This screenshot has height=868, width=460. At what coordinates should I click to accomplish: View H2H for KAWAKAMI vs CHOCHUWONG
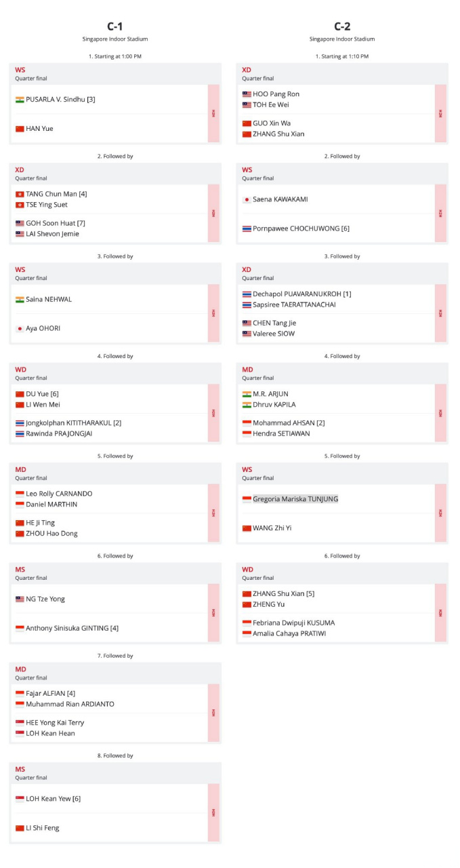click(x=440, y=214)
